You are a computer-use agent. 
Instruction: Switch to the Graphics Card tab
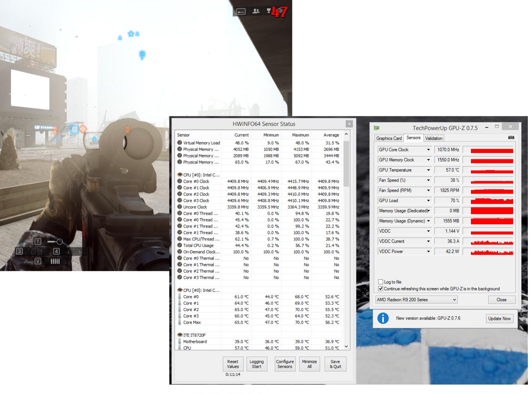tap(389, 138)
